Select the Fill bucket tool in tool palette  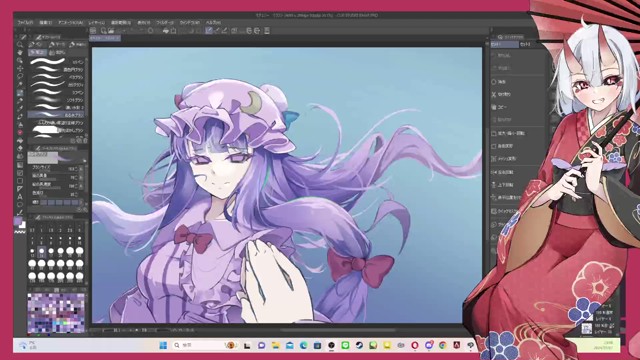(x=20, y=140)
